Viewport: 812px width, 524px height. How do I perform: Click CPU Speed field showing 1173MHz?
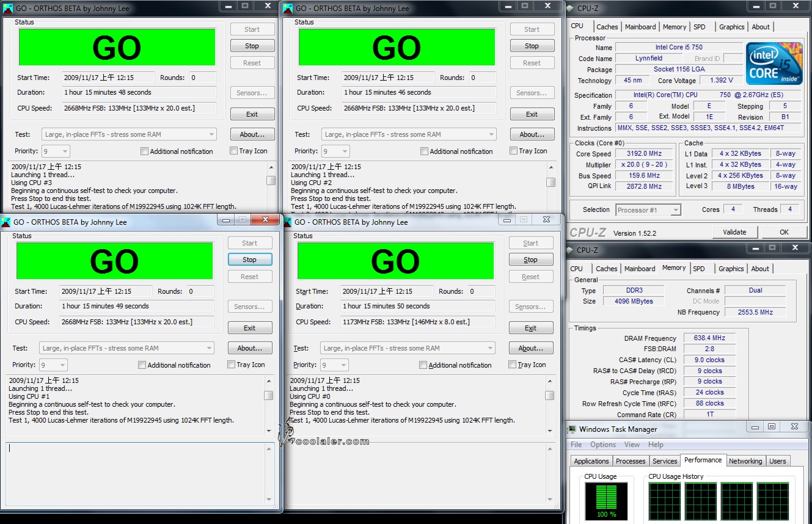[417, 322]
